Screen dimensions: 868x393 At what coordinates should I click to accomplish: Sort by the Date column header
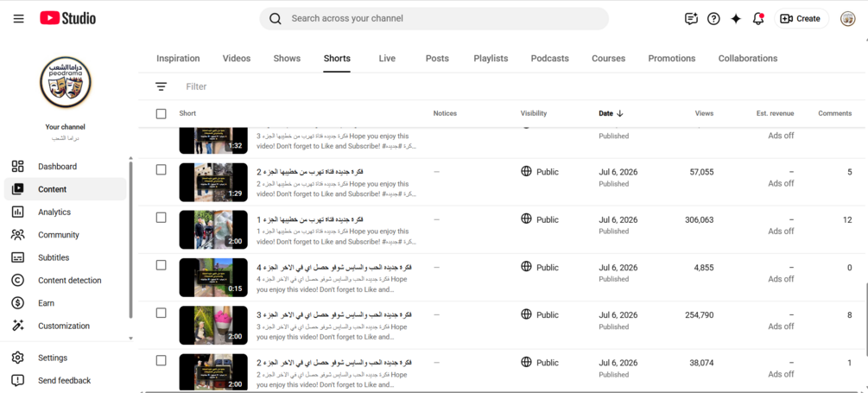point(611,113)
